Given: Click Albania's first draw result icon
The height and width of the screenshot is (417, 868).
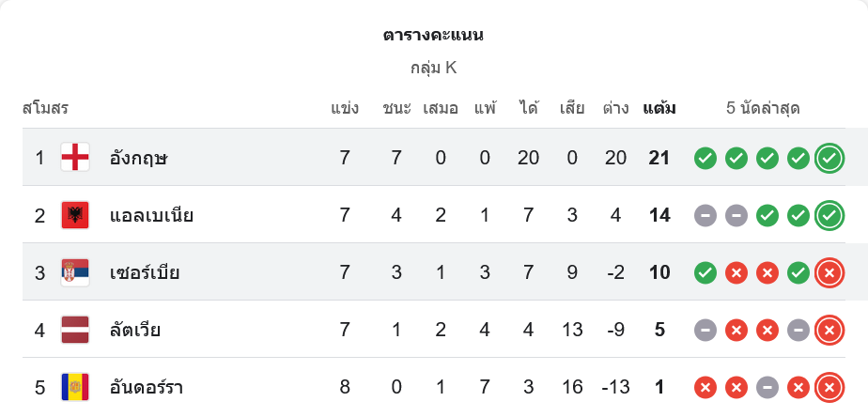Looking at the screenshot, I should (x=705, y=215).
